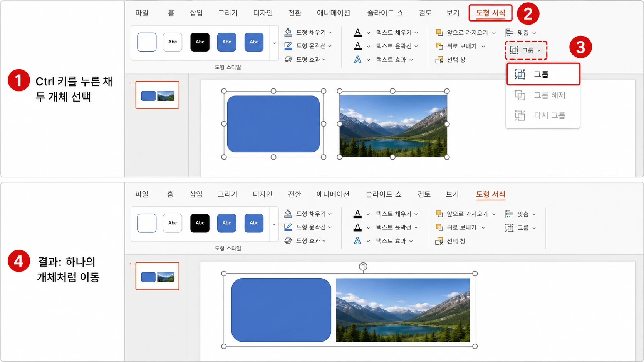Open 선택 창 in the upper ribbon

click(450, 60)
